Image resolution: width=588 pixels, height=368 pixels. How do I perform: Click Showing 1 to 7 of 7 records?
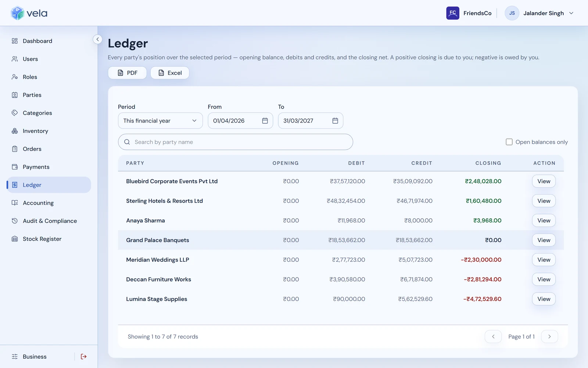pyautogui.click(x=163, y=337)
